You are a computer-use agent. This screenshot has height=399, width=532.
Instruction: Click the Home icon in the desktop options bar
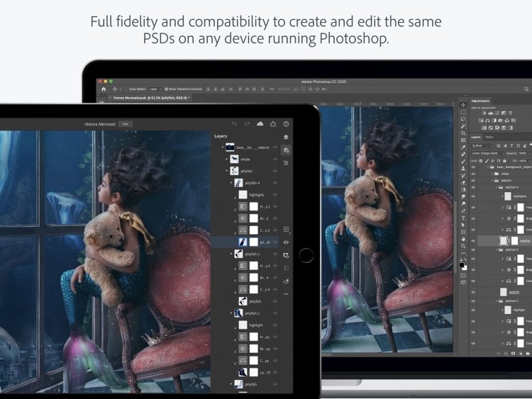pyautogui.click(x=104, y=89)
